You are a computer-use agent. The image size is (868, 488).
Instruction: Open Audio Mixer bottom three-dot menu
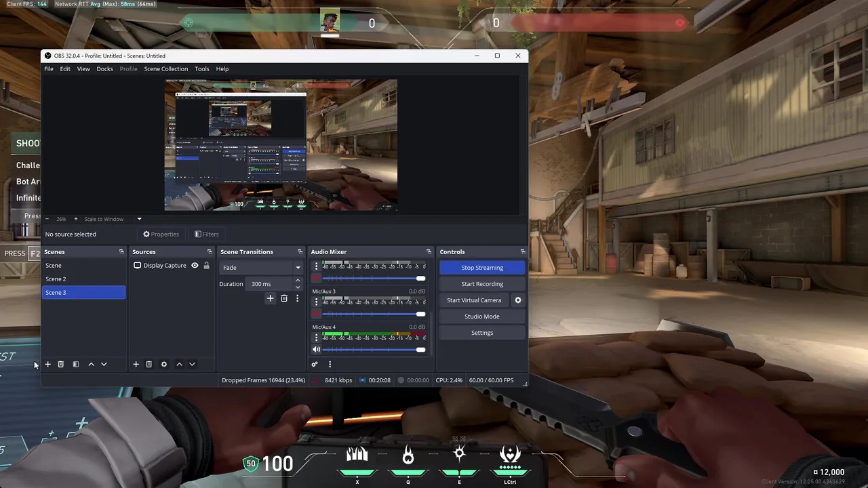click(330, 364)
